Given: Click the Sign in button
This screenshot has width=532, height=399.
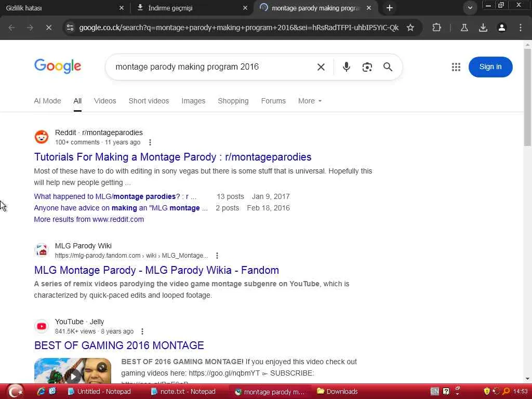Looking at the screenshot, I should pos(490,67).
